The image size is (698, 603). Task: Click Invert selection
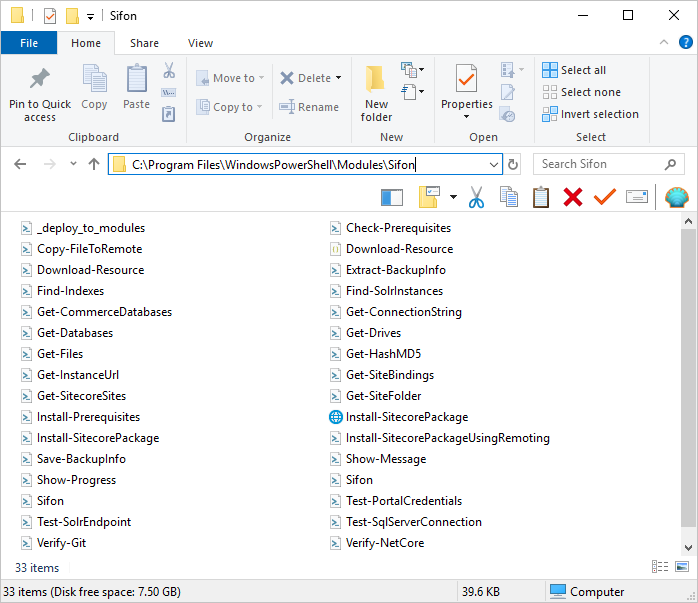[590, 114]
